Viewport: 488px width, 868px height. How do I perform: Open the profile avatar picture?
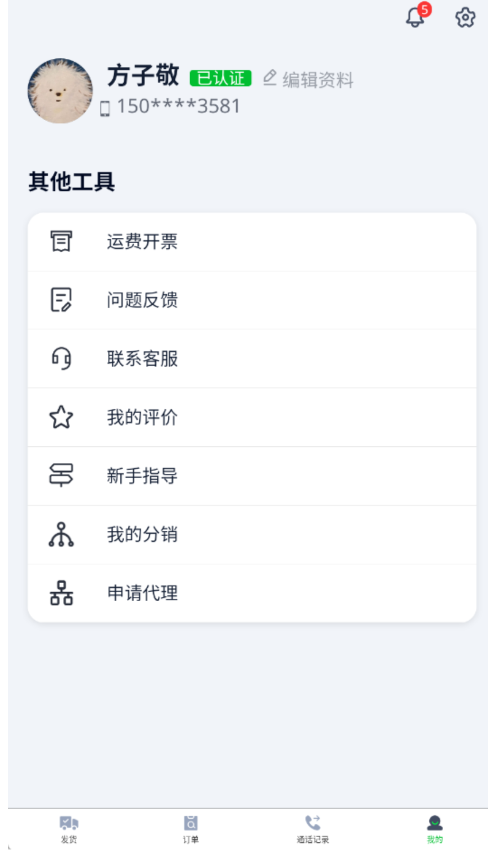[x=60, y=91]
